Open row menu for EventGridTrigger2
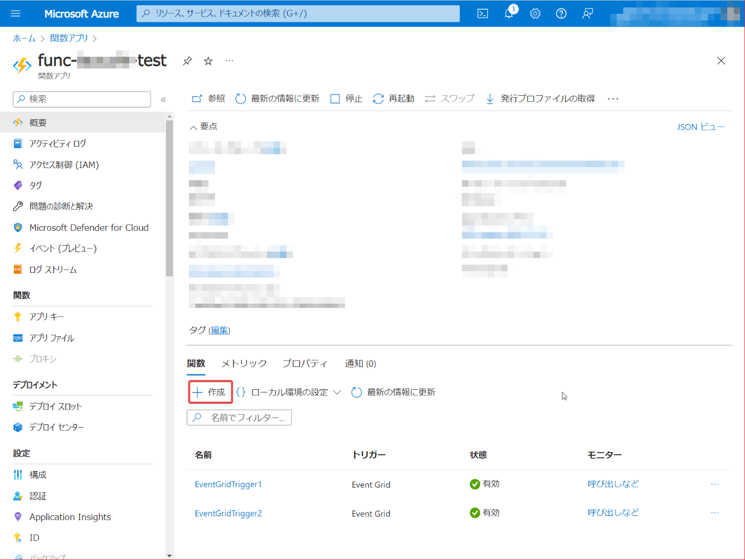Image resolution: width=745 pixels, height=560 pixels. pos(715,513)
